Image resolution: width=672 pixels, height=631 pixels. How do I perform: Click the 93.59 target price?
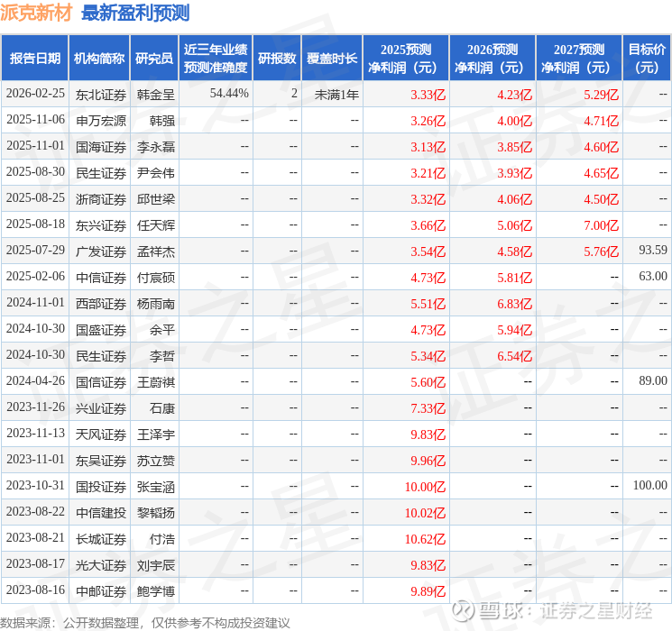pyautogui.click(x=653, y=250)
